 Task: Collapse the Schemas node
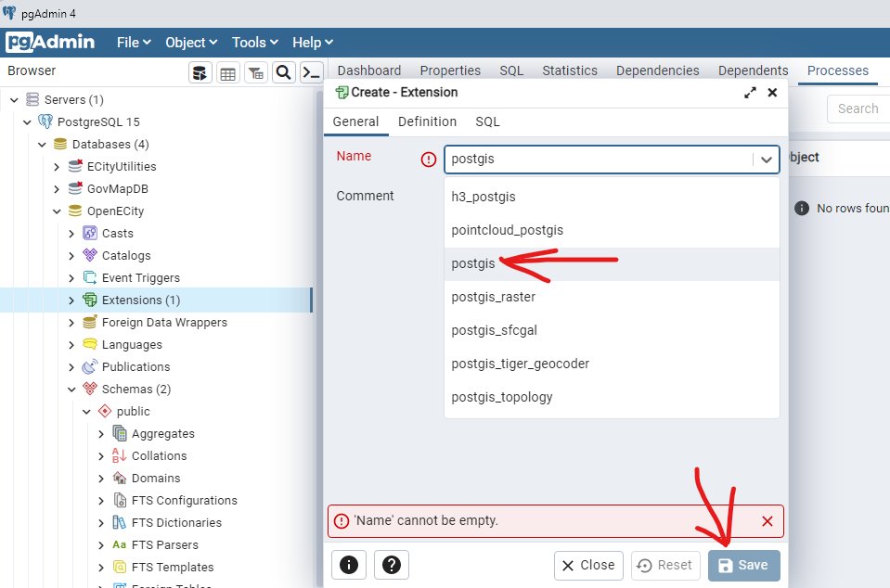71,389
